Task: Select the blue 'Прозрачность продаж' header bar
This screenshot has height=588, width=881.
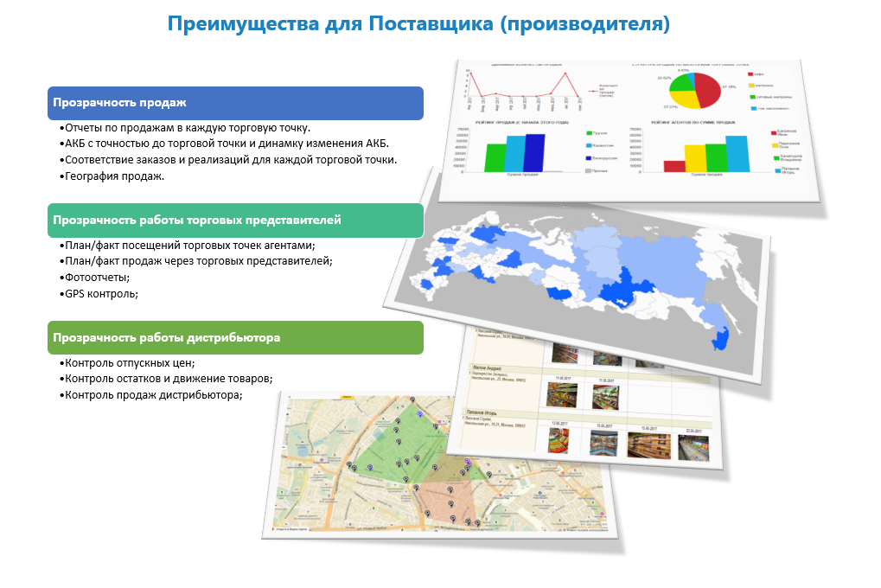Action: pos(235,103)
